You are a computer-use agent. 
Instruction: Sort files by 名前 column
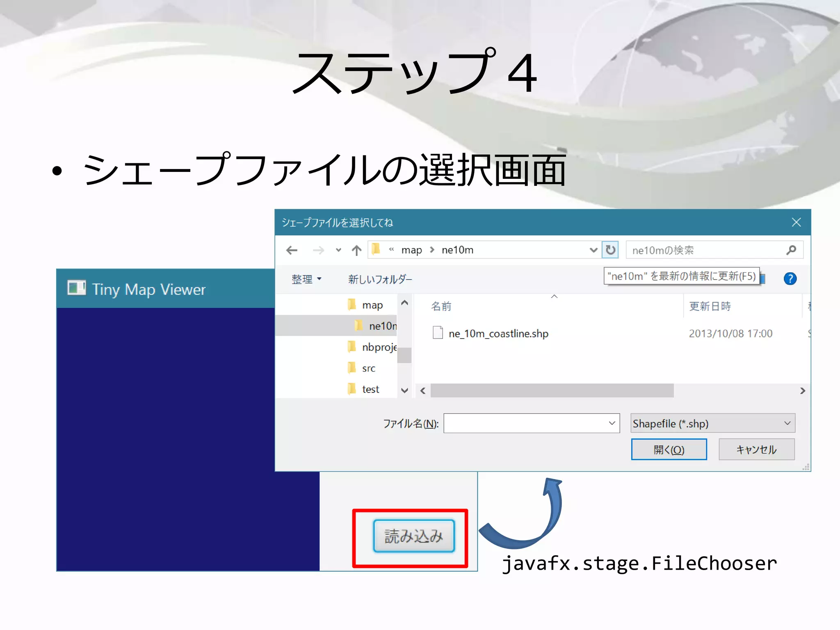(x=441, y=306)
